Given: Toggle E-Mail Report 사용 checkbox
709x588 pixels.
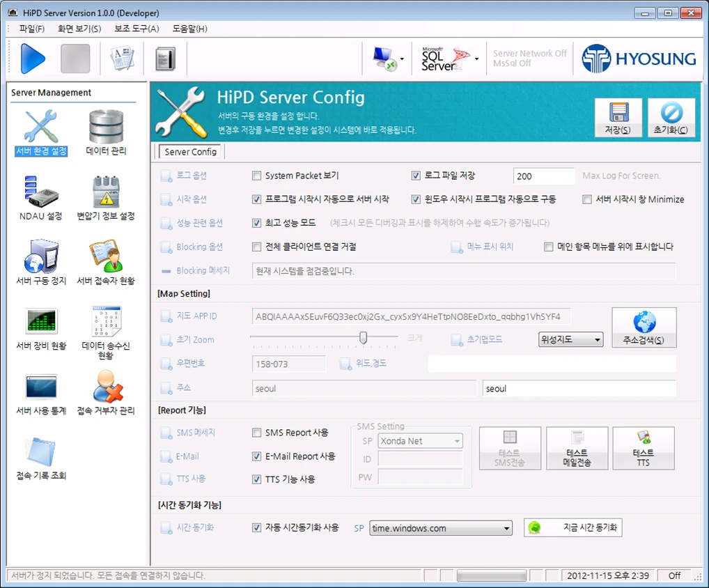Looking at the screenshot, I should coord(257,456).
